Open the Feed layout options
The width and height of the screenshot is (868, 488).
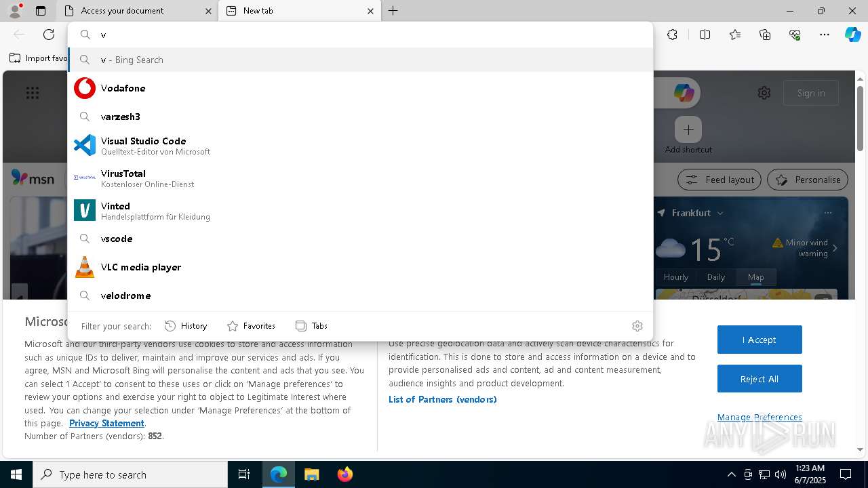pos(719,180)
